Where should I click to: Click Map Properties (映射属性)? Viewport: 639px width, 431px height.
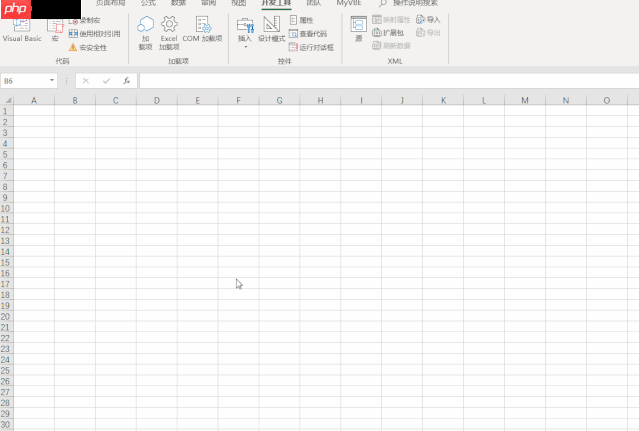[x=391, y=20]
